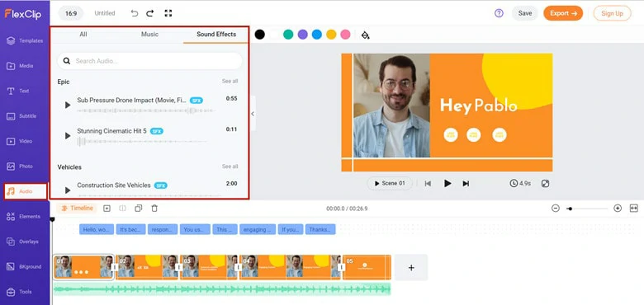Viewport: 644px width, 305px height.
Task: Fit the timeline to width
Action: [634, 209]
